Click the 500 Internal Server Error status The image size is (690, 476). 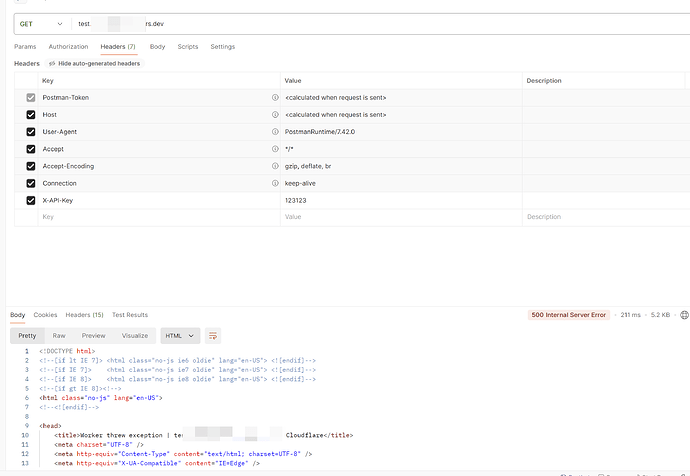[x=569, y=315]
